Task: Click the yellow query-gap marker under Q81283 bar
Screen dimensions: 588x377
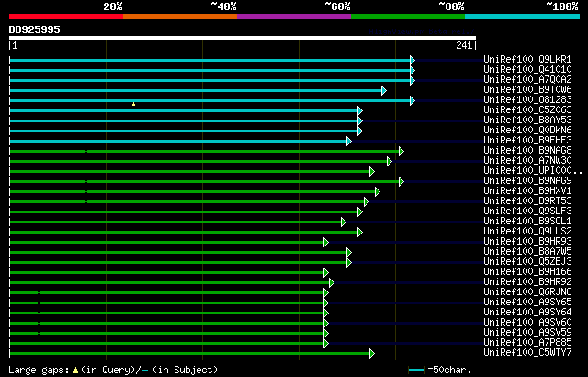Action: [133, 104]
